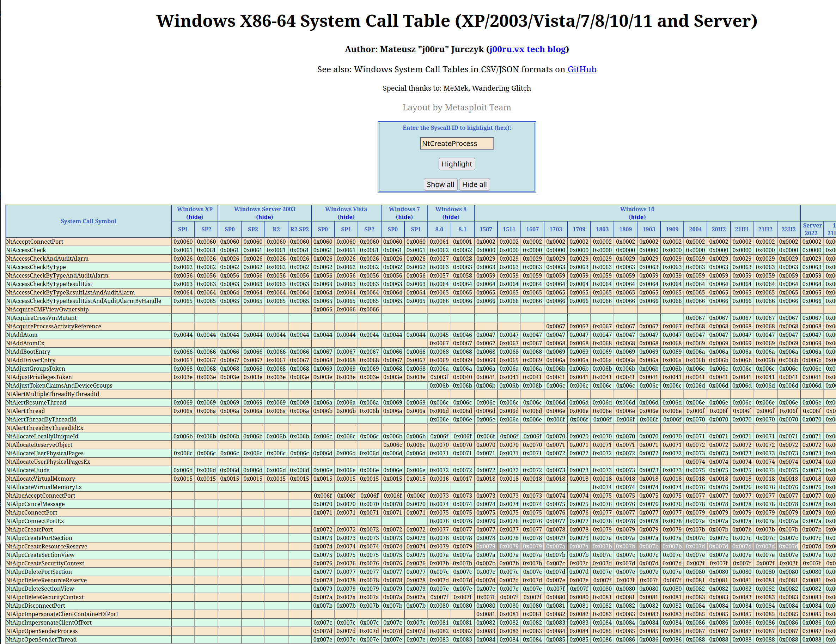Hide the Windows Vista columns

click(x=346, y=217)
